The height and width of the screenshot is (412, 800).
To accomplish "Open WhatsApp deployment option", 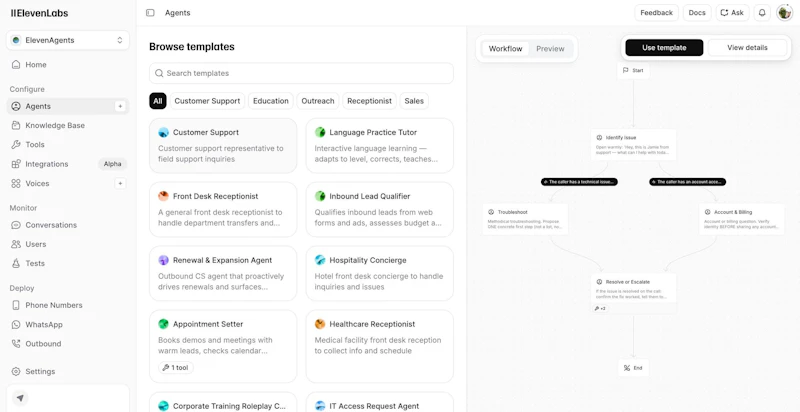I will tap(67, 325).
